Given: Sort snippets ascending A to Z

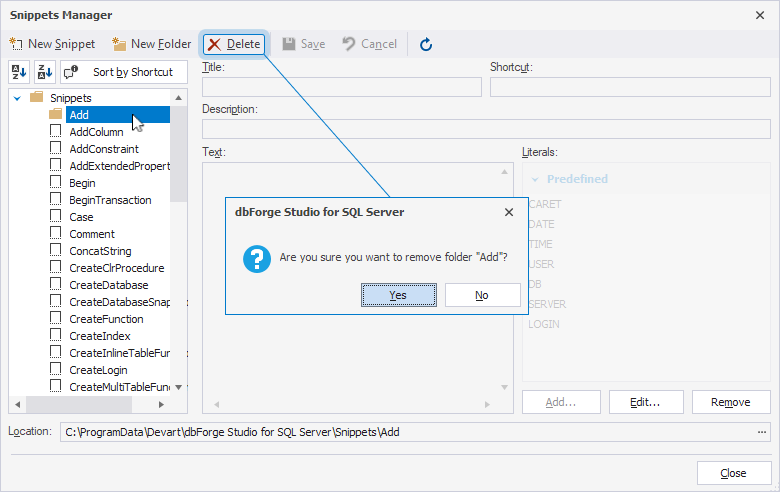Looking at the screenshot, I should point(19,72).
